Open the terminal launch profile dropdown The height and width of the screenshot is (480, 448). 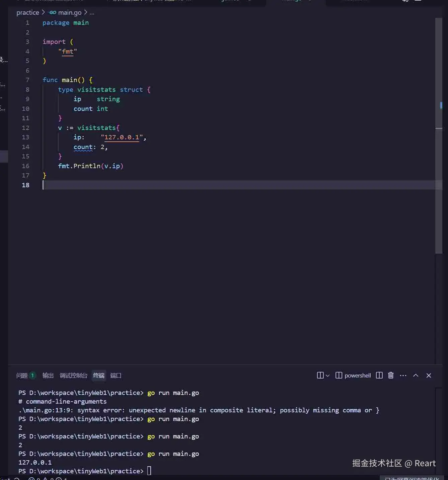(x=327, y=375)
